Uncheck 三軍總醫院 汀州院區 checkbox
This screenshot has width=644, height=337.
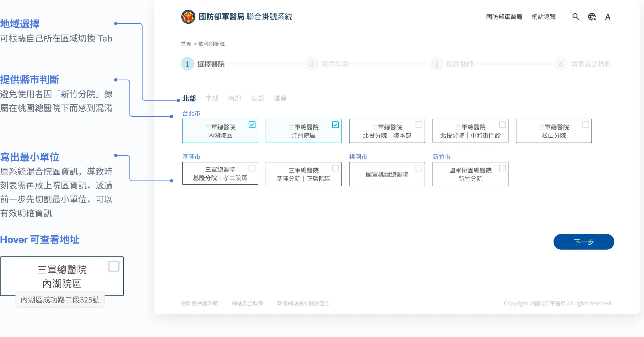(335, 125)
